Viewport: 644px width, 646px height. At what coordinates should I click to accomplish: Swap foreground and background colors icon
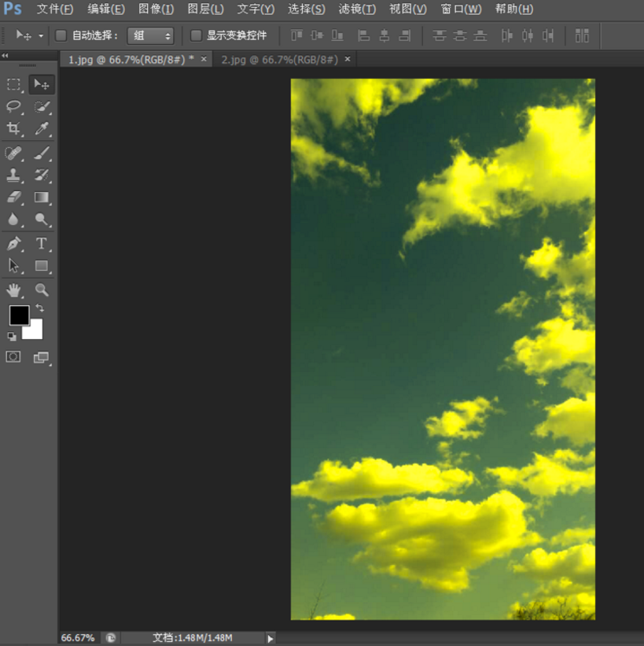pyautogui.click(x=39, y=308)
